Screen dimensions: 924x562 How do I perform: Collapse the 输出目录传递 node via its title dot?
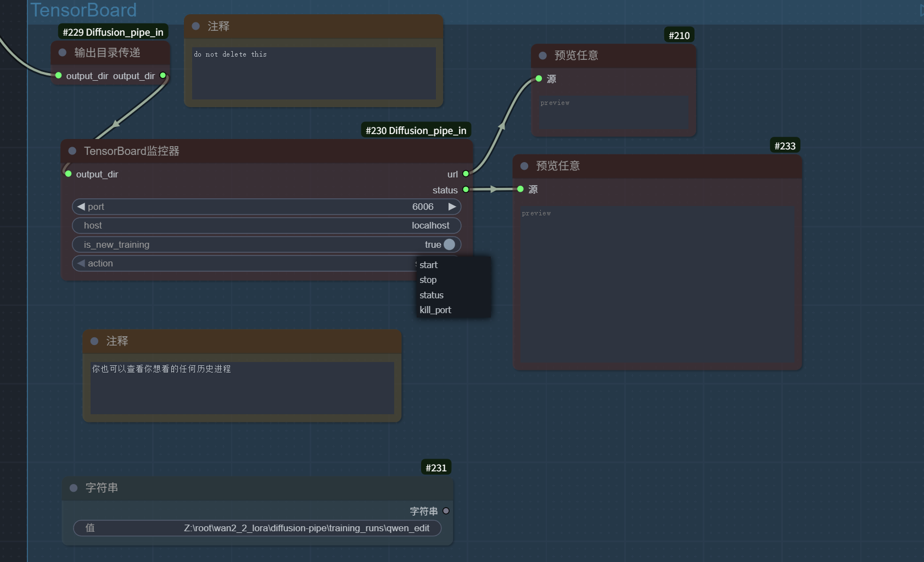(63, 53)
